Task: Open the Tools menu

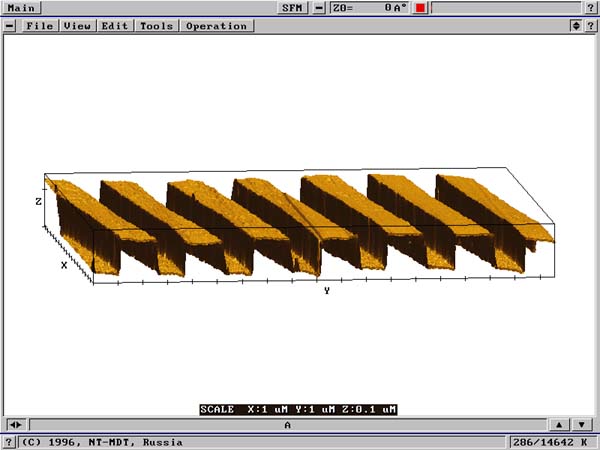Action: [x=156, y=25]
